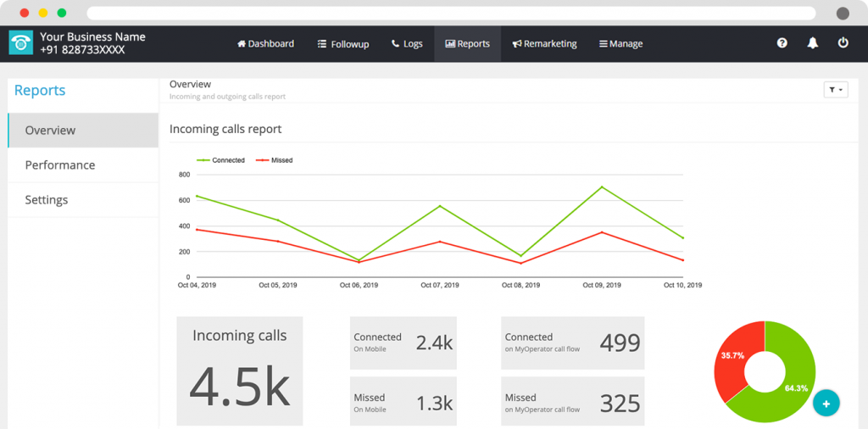
Task: Open Settings in Reports sidebar
Action: pos(83,200)
